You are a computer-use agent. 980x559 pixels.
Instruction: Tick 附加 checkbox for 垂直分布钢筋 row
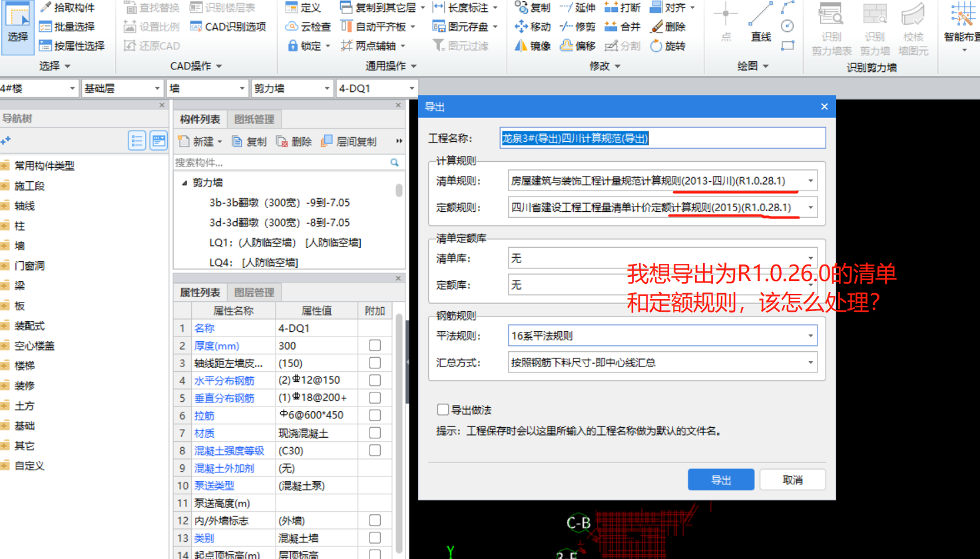point(375,398)
